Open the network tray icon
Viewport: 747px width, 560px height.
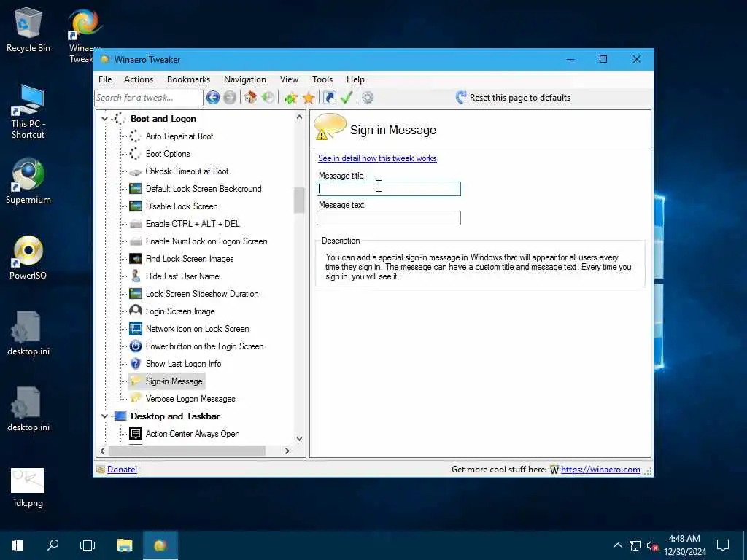[x=635, y=545]
